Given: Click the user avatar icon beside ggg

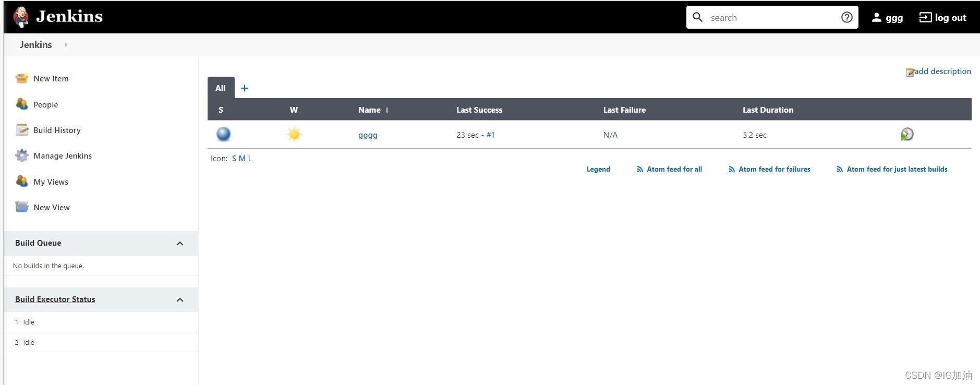Looking at the screenshot, I should coord(876,17).
